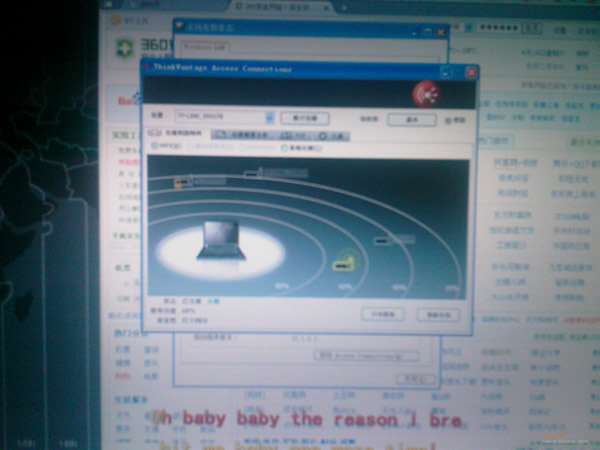Click the left button below the network map
The width and height of the screenshot is (600, 450).
click(383, 315)
